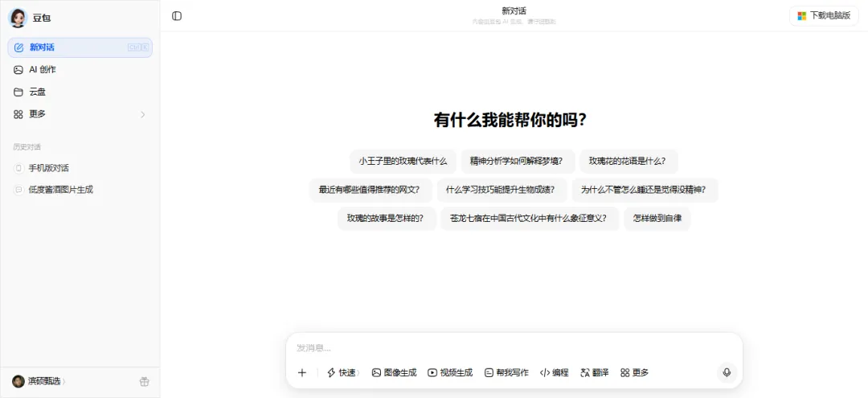Open the gift box icon
The height and width of the screenshot is (398, 868).
click(x=144, y=381)
